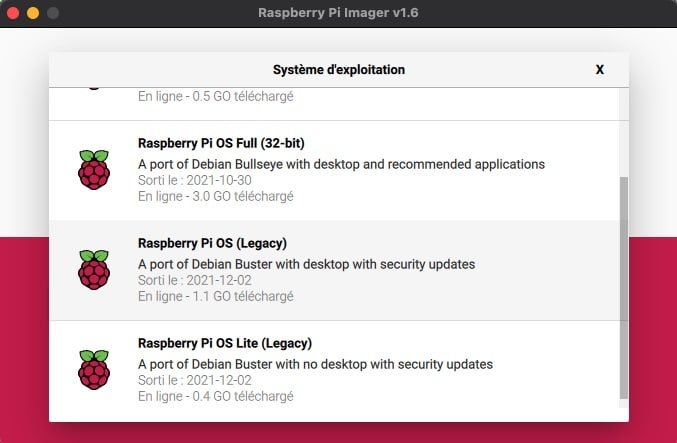The image size is (677, 443).
Task: Click Debian Buster with desktop security updates description
Action: 307,264
